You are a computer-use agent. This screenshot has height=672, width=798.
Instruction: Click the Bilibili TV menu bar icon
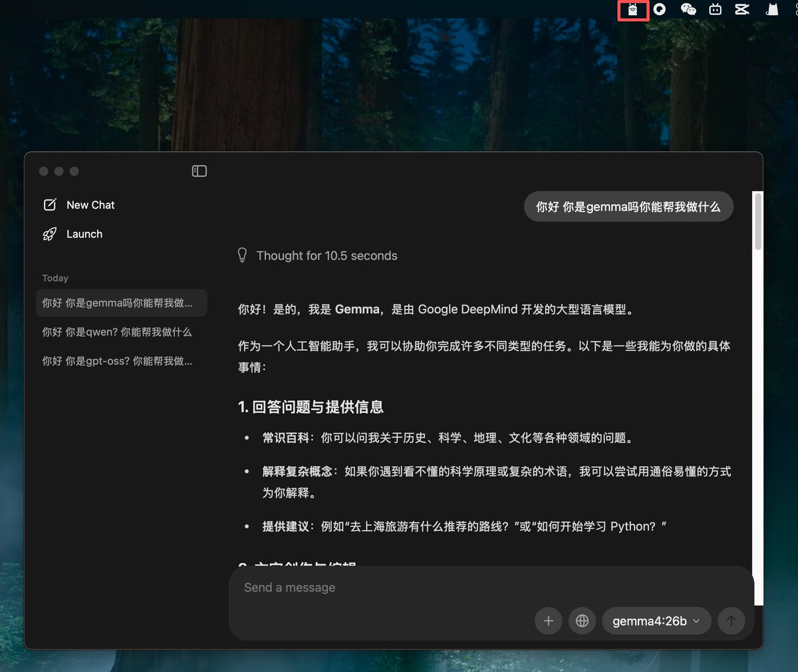coord(716,9)
